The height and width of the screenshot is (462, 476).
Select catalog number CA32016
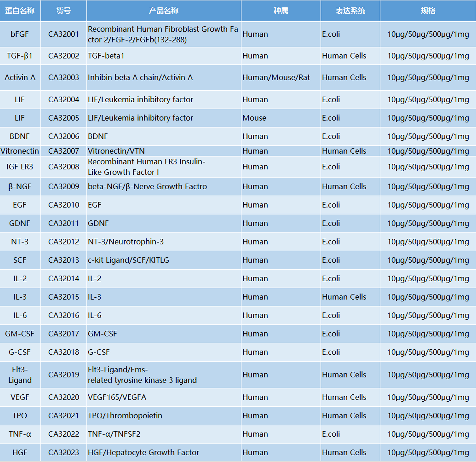pyautogui.click(x=64, y=315)
